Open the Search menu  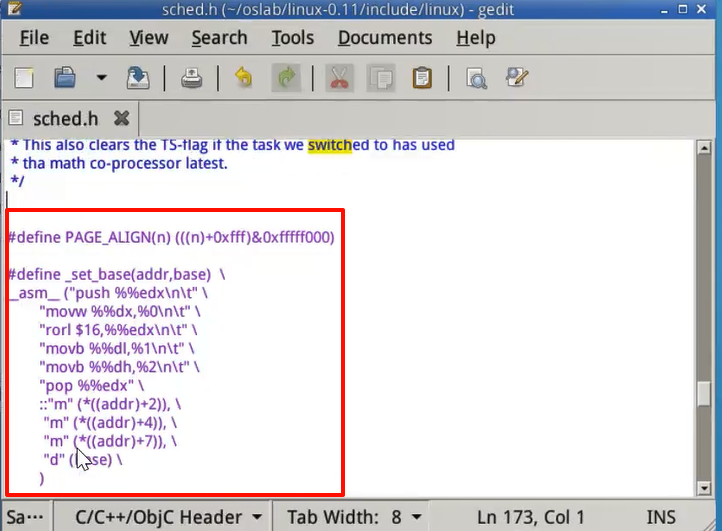pyautogui.click(x=219, y=38)
